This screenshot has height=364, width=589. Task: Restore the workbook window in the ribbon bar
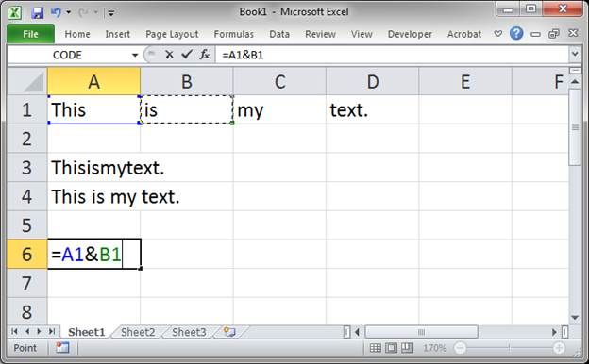tap(554, 34)
